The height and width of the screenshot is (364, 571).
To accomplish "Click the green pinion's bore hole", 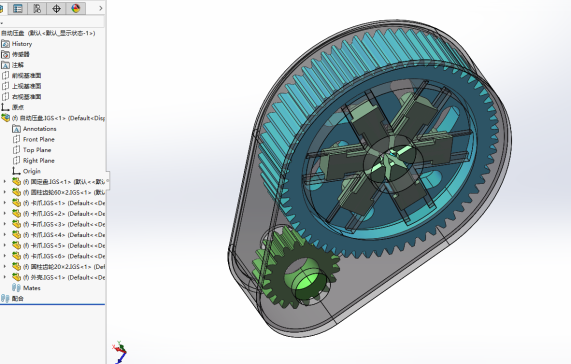I will pos(306,279).
